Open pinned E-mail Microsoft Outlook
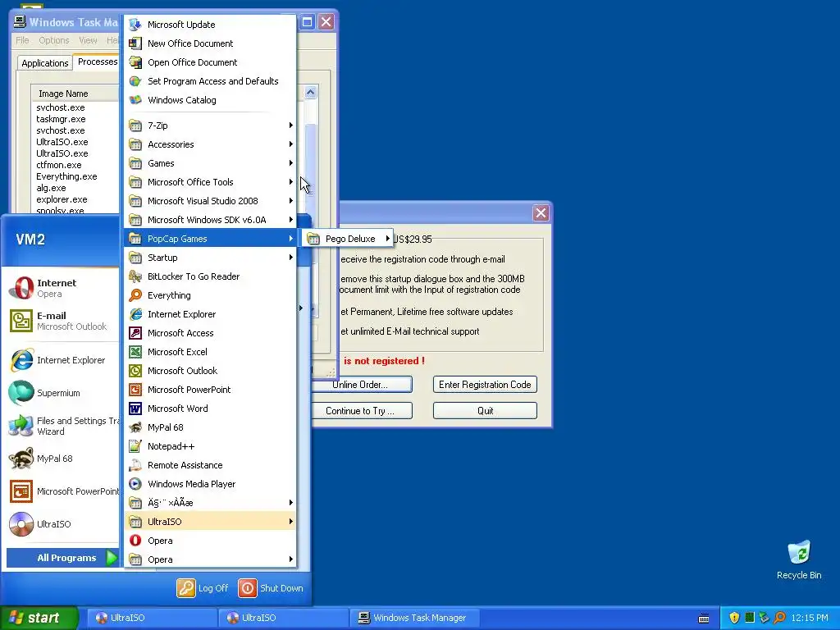 pyautogui.click(x=62, y=321)
